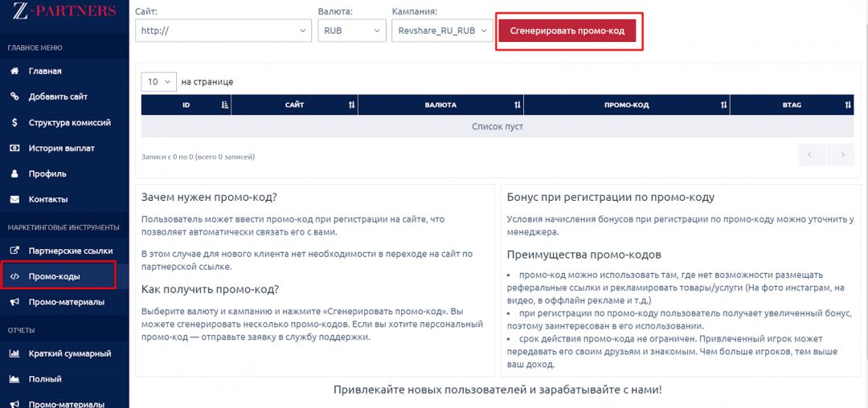Click the ID column header
Screen dimensions: 868x408
(186, 105)
